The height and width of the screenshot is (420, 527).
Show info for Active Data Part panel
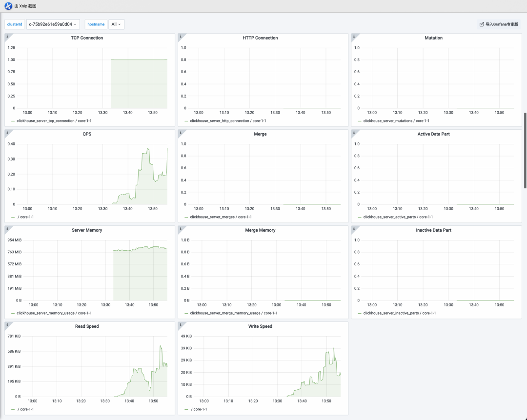coord(354,132)
